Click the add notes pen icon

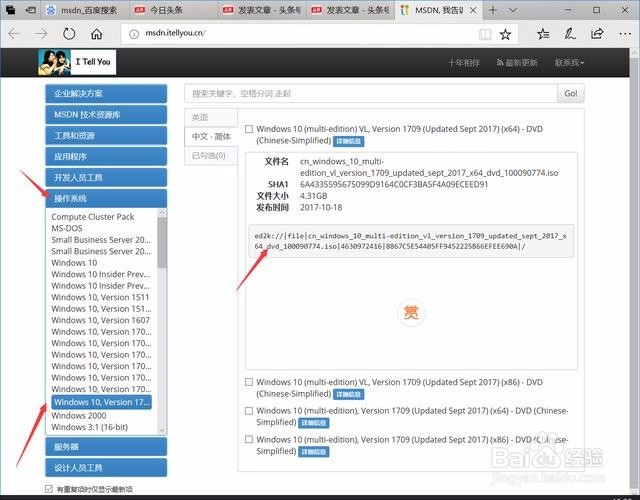[570, 33]
